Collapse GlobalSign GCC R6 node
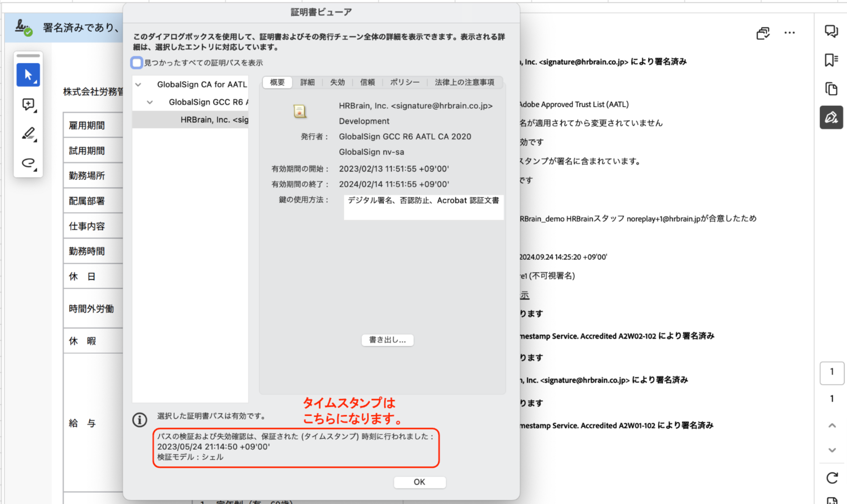This screenshot has height=504, width=847. click(x=150, y=102)
